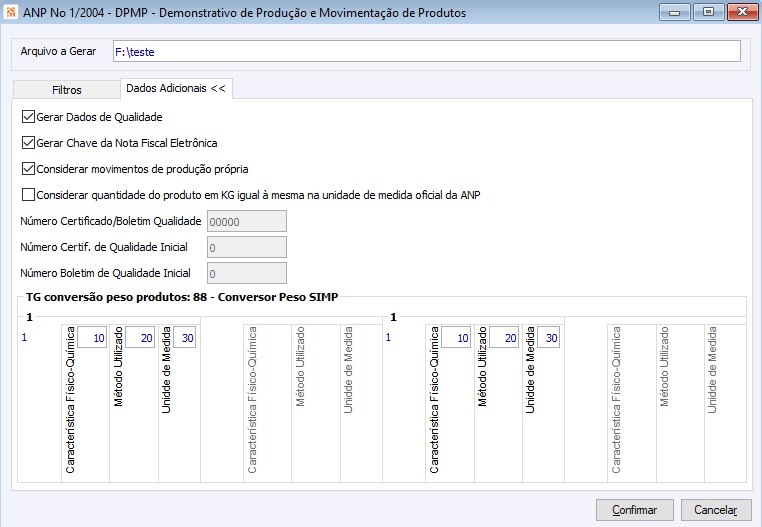Maximize the DPMP window
Viewport: 762px width, 527px height.
click(x=708, y=12)
